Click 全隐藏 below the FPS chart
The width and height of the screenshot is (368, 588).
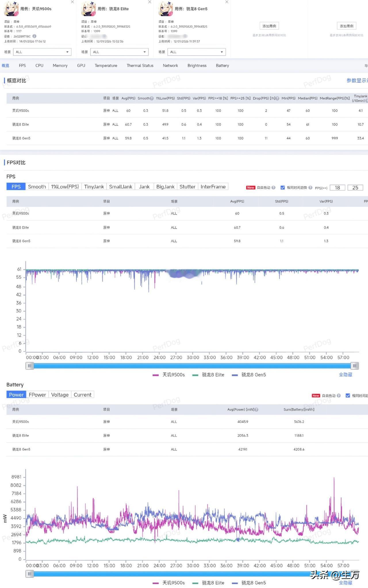click(x=345, y=375)
